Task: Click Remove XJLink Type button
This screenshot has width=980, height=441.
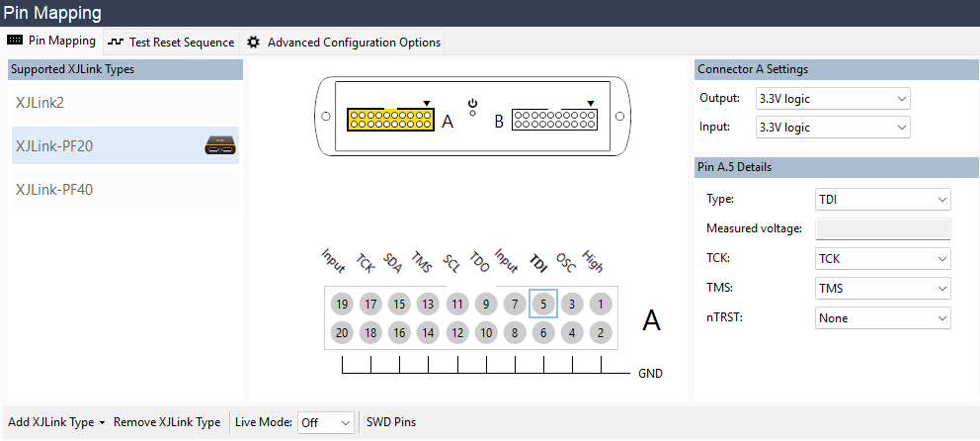Action: 167,422
